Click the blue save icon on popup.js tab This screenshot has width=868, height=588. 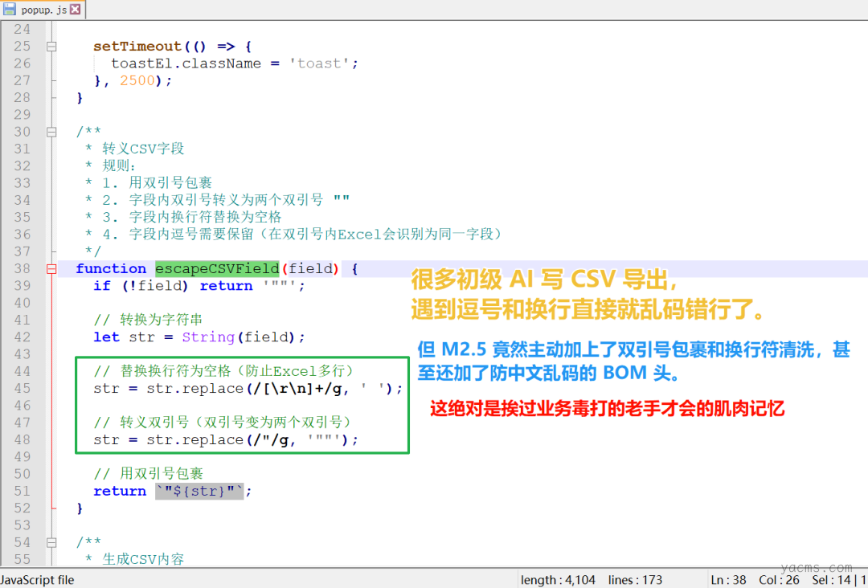tap(10, 10)
